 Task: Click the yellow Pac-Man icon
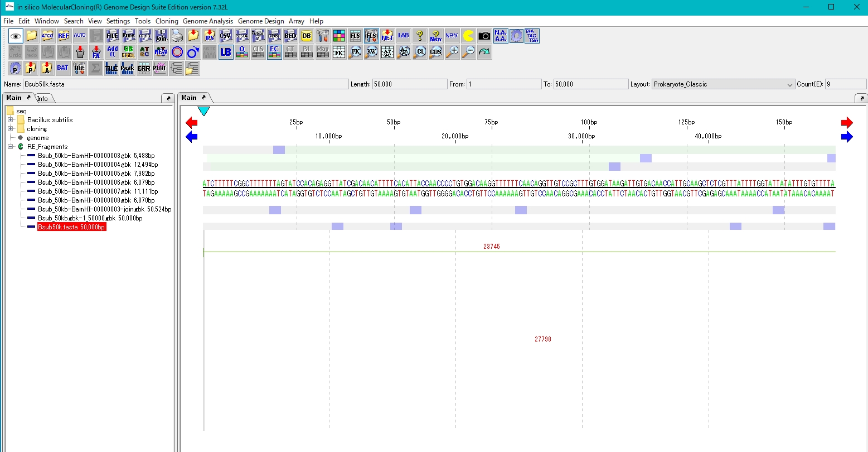tap(468, 36)
